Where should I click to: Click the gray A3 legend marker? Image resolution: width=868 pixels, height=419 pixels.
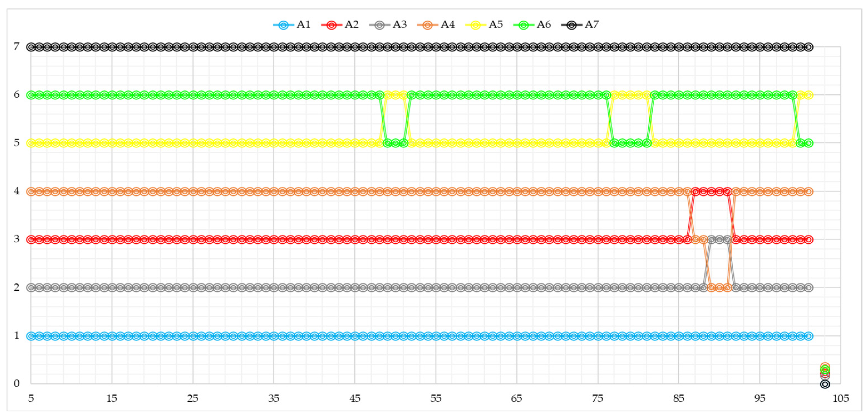379,25
